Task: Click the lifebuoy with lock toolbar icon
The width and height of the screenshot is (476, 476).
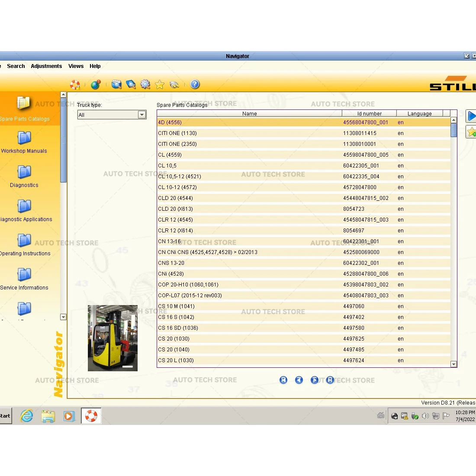Action: pyautogui.click(x=75, y=85)
